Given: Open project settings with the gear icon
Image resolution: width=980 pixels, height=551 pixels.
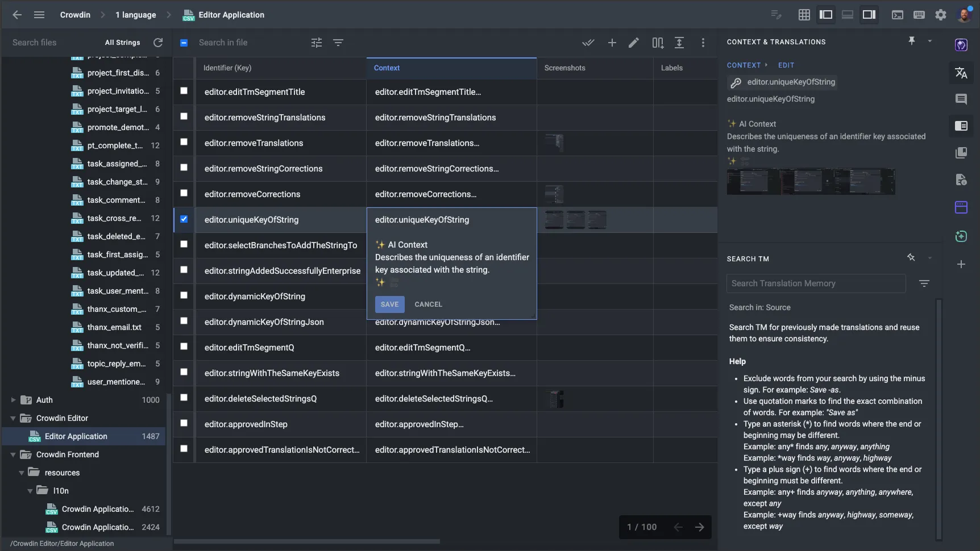Looking at the screenshot, I should [941, 15].
